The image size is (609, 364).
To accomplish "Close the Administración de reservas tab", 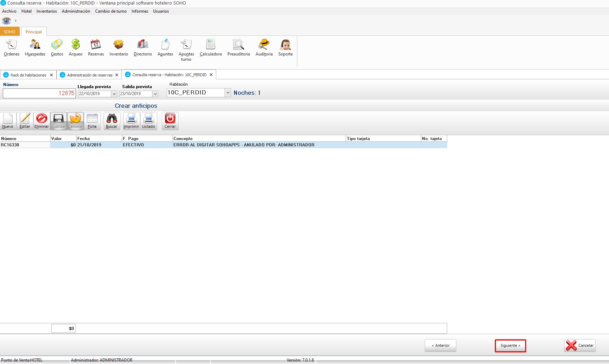I will 117,75.
